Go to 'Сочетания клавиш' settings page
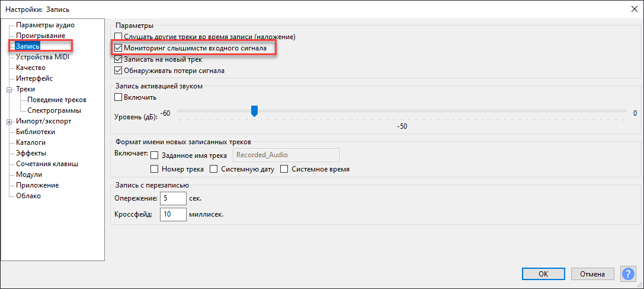 [x=47, y=164]
